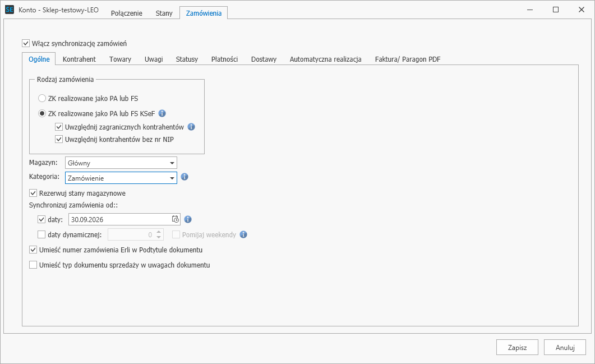Click the Synchronizuj zamówienia od:: label
Screen dimensions: 595x364
(73, 205)
